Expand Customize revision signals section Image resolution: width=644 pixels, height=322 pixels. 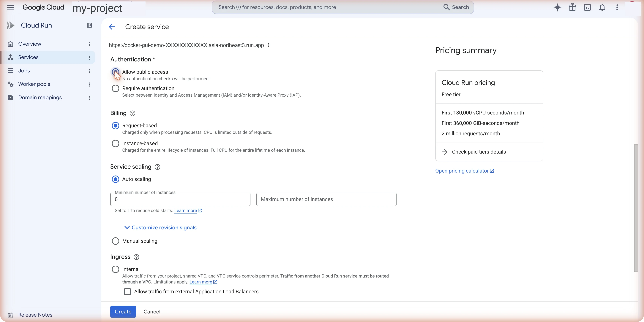160,228
